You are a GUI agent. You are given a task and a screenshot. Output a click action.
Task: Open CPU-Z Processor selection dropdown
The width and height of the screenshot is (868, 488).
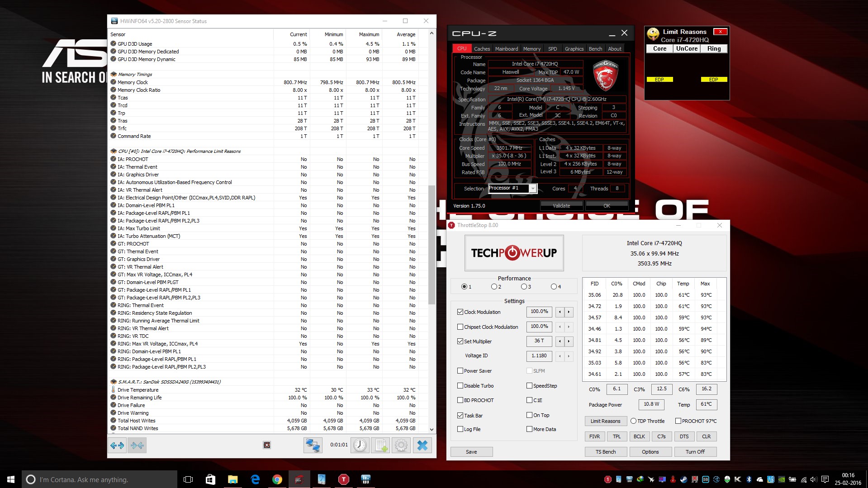[533, 189]
